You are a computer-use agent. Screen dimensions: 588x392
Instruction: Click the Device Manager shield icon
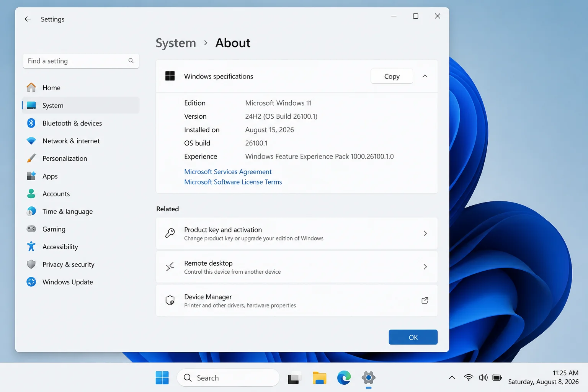click(x=170, y=301)
